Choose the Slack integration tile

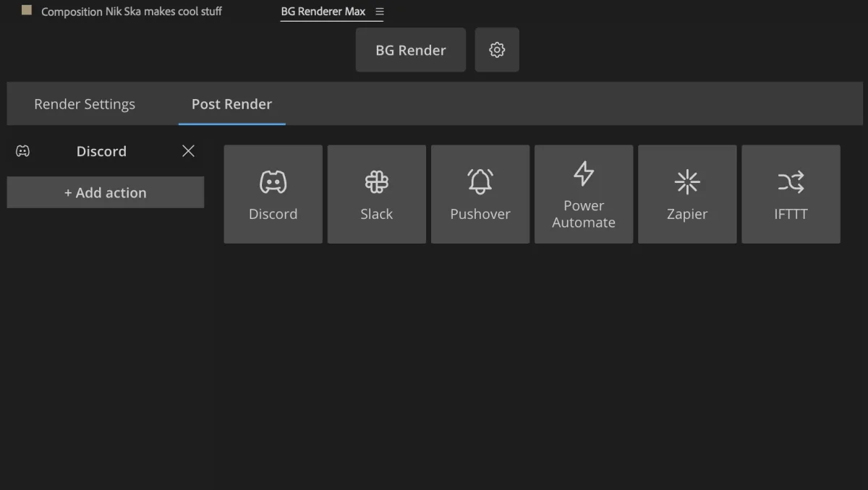(377, 194)
